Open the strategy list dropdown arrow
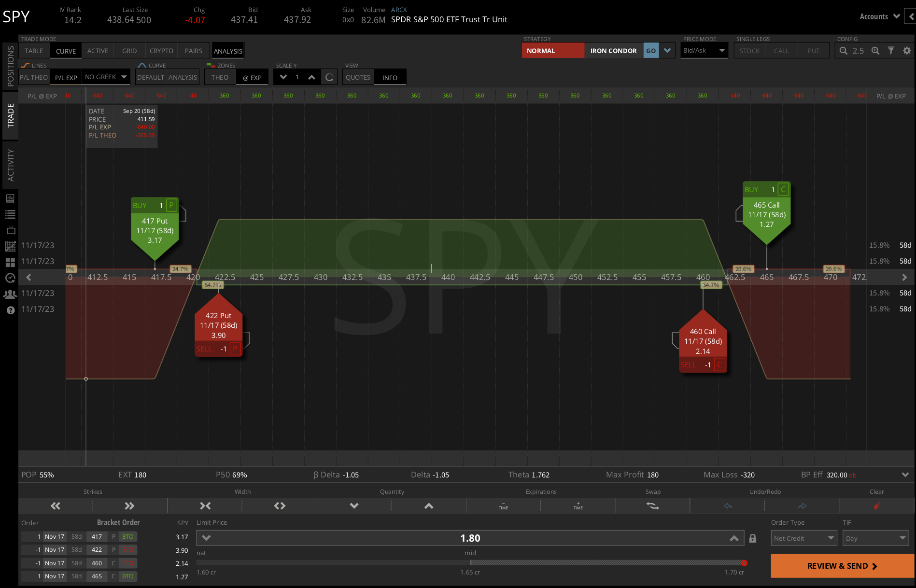This screenshot has width=916, height=588. coord(667,51)
